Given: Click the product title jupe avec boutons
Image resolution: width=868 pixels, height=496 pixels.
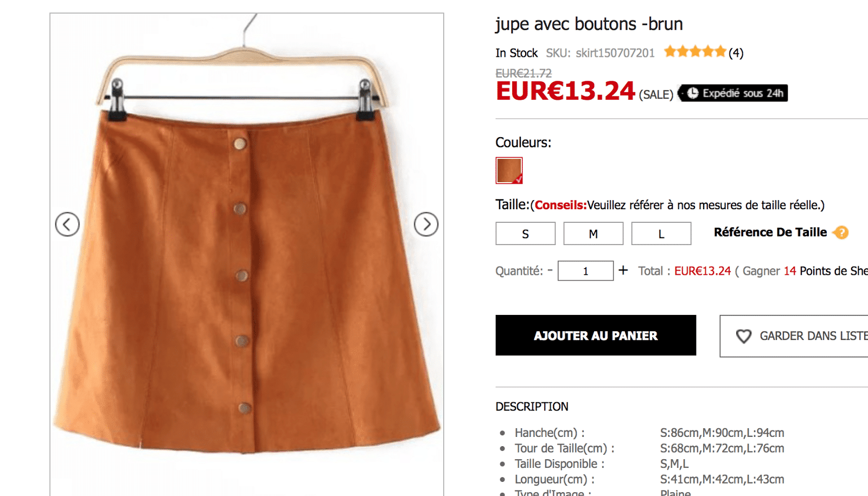Looking at the screenshot, I should tap(589, 24).
